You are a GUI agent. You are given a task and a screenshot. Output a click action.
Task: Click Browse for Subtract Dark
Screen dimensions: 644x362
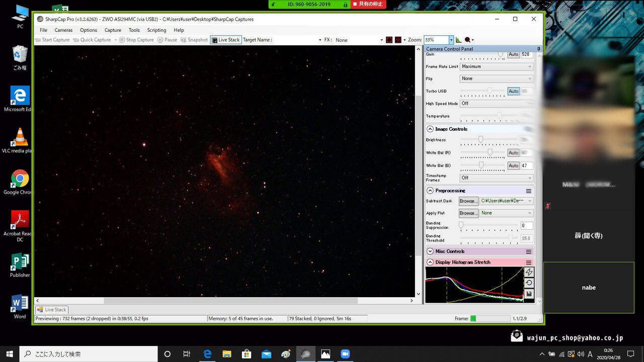pos(467,201)
